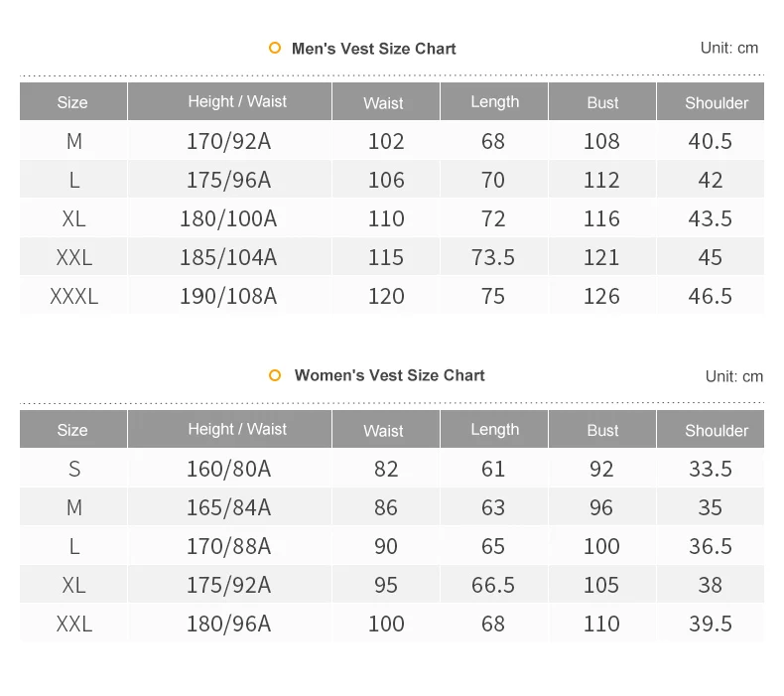Click the Bust header in women's table

pyautogui.click(x=602, y=429)
